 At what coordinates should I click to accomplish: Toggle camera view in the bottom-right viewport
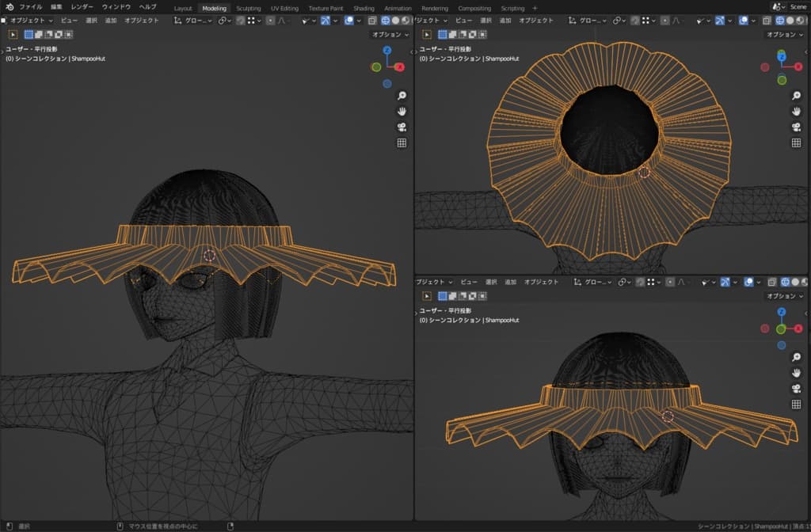pos(796,388)
